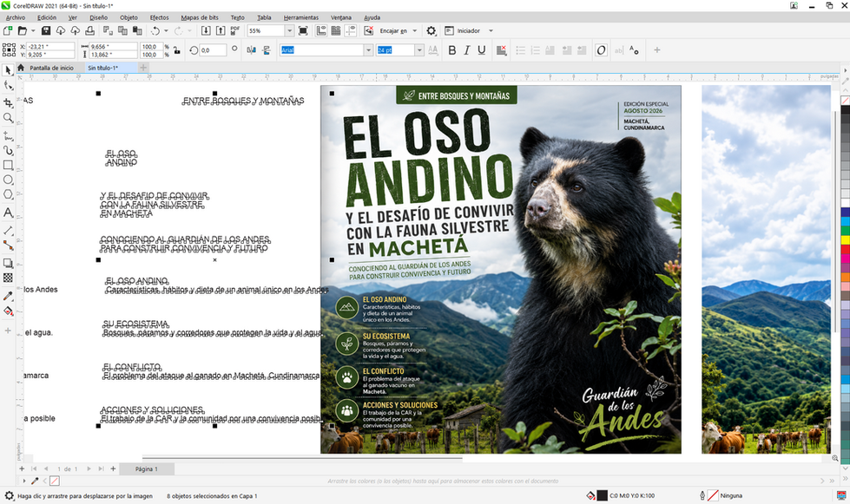Open the Efectos menu
This screenshot has height=504, width=850.
tap(160, 17)
